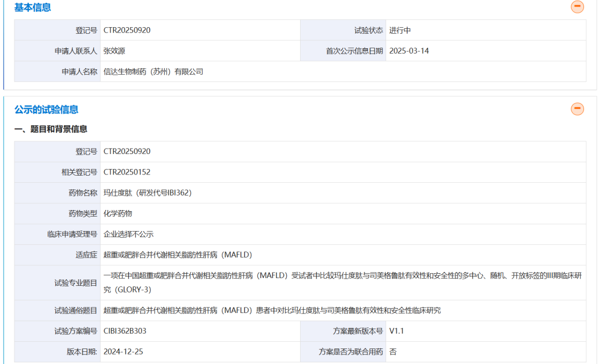This screenshot has width=599, height=364.
Task: Select registration number CTR20250920 in basic info
Action: tap(127, 30)
